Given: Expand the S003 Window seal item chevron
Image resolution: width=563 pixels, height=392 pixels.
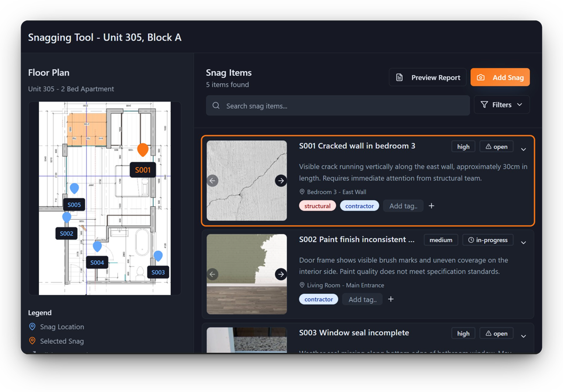Looking at the screenshot, I should 524,336.
